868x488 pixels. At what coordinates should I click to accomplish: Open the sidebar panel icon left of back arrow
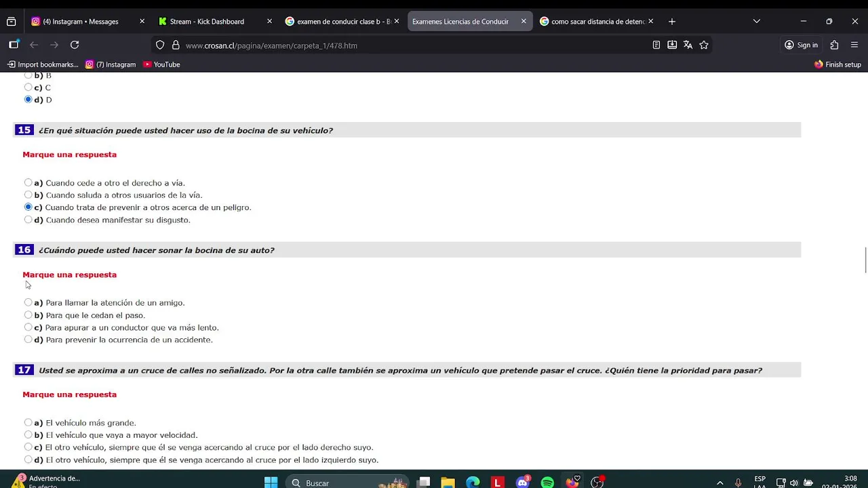click(14, 45)
